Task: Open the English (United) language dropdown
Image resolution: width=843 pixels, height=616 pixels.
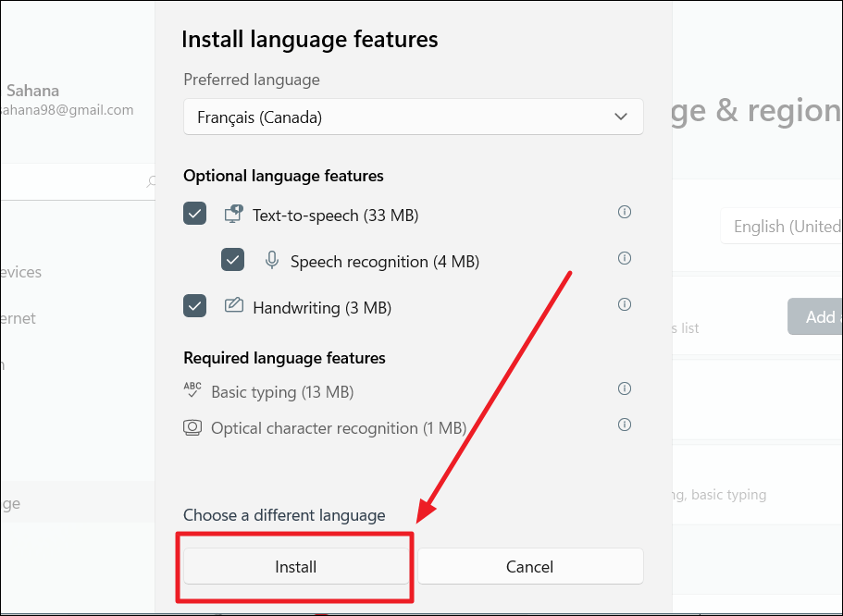Action: 781,226
